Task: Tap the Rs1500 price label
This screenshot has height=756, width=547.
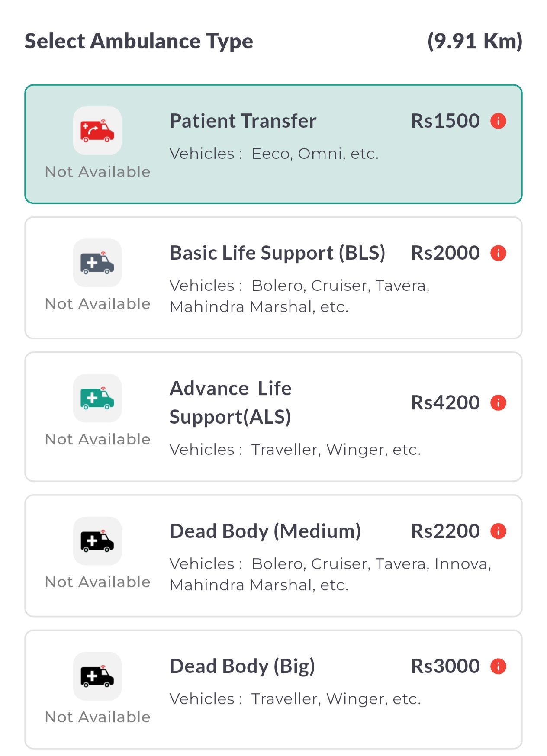Action: point(445,121)
